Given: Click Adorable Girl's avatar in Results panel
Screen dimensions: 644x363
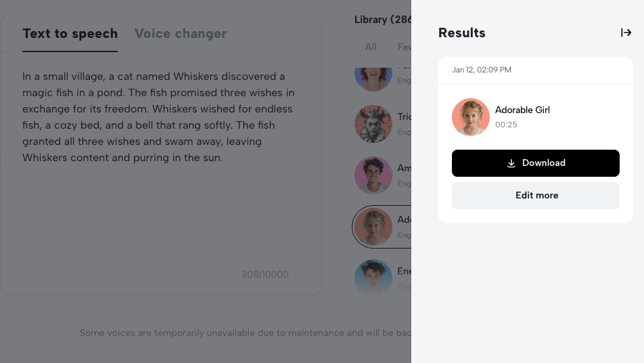Looking at the screenshot, I should [x=470, y=117].
